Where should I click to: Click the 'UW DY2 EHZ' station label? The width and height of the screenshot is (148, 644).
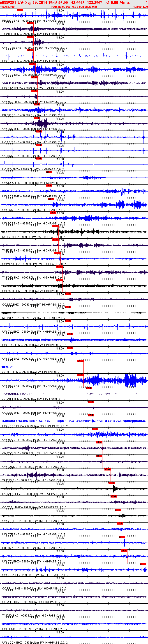click(11, 332)
